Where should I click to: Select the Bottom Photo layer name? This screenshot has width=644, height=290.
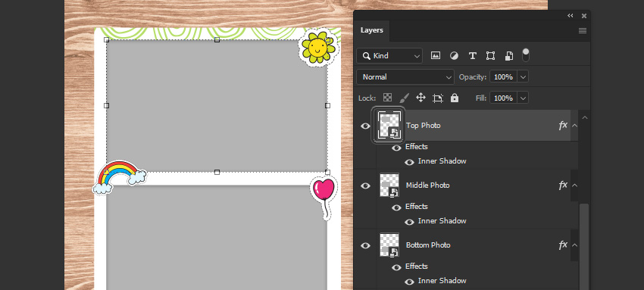pyautogui.click(x=428, y=245)
